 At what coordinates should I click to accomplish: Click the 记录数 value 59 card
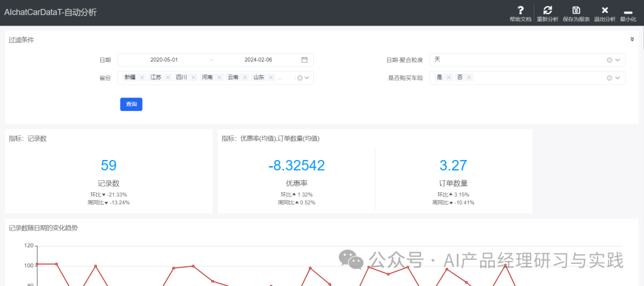[109, 165]
